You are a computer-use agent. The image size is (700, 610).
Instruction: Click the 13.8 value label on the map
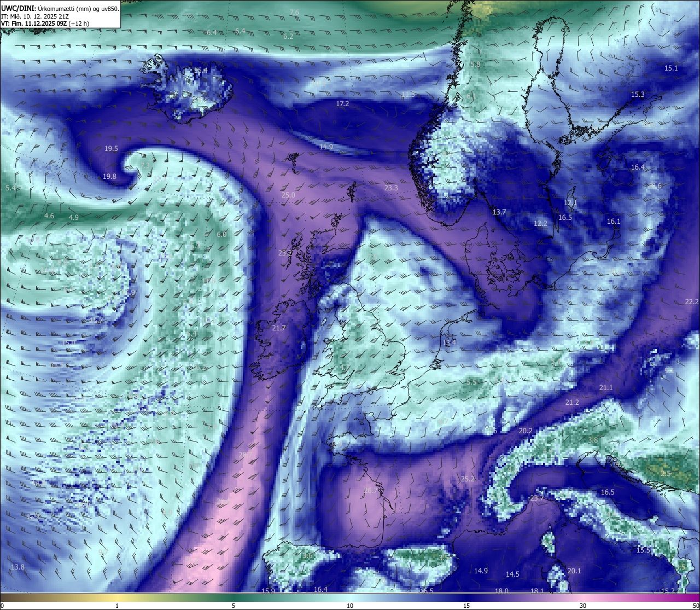(18, 567)
